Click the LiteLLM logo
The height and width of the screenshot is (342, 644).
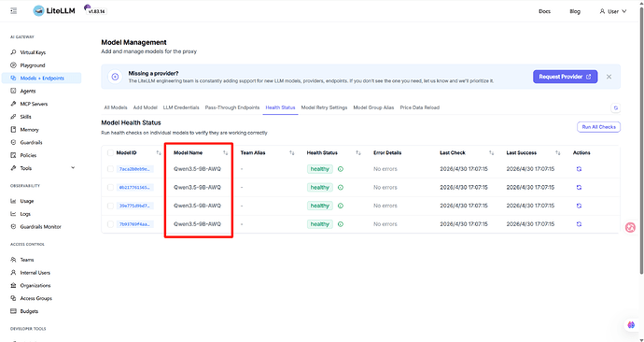point(54,11)
